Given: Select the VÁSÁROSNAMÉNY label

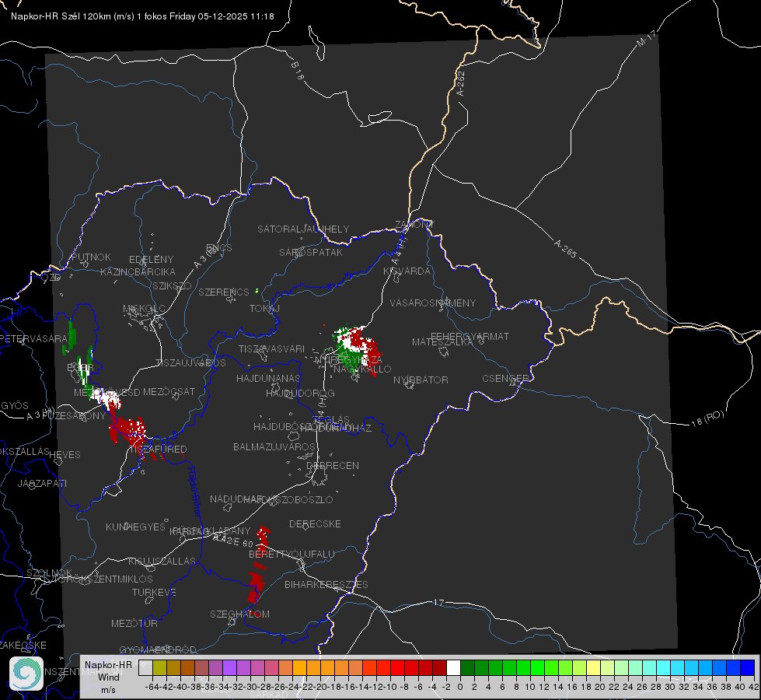Looking at the screenshot, I should coord(433,303).
